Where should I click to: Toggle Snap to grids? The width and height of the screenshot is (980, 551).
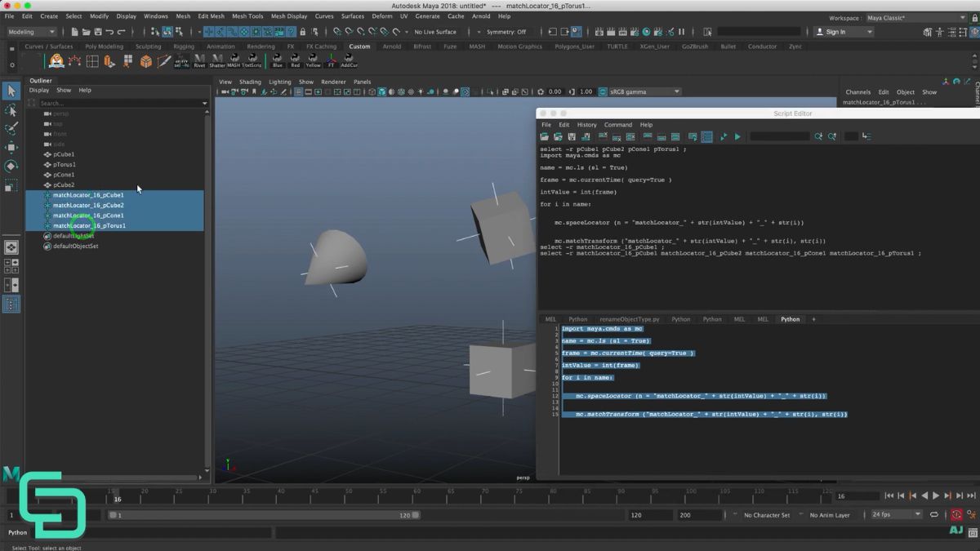[337, 32]
